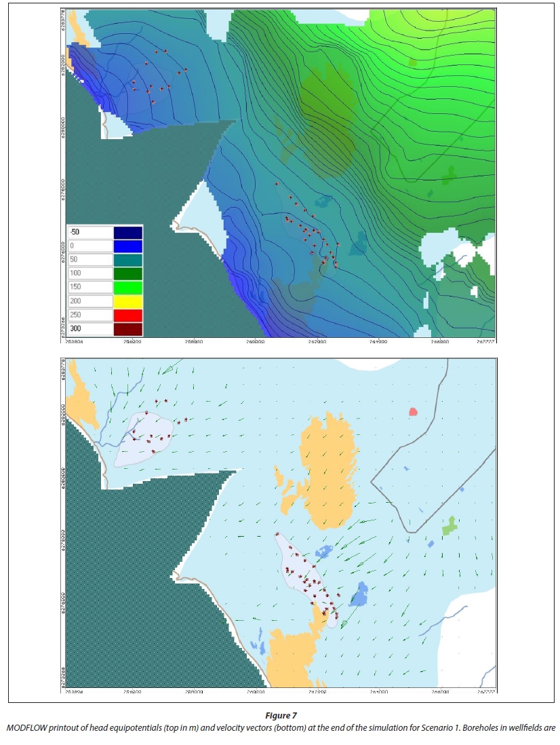Focus the 0 legend value field

tap(89, 246)
